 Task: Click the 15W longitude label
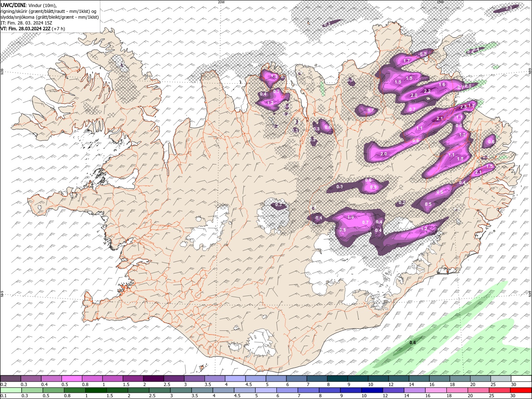440,2
